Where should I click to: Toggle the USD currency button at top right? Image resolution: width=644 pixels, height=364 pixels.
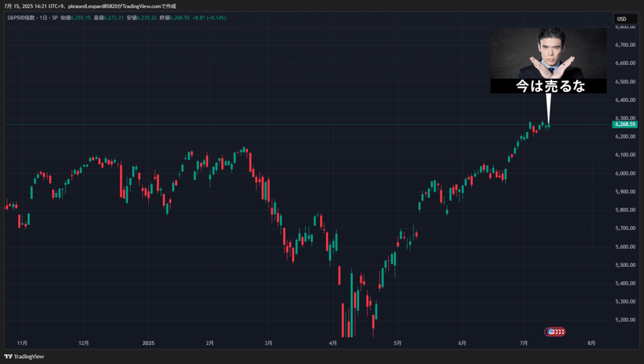[625, 19]
